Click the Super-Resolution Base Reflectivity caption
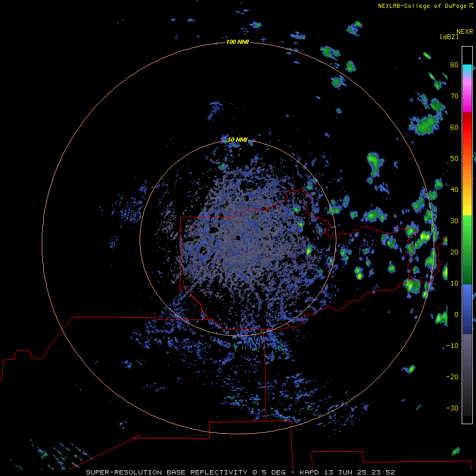This screenshot has height=476, width=476. (241, 472)
